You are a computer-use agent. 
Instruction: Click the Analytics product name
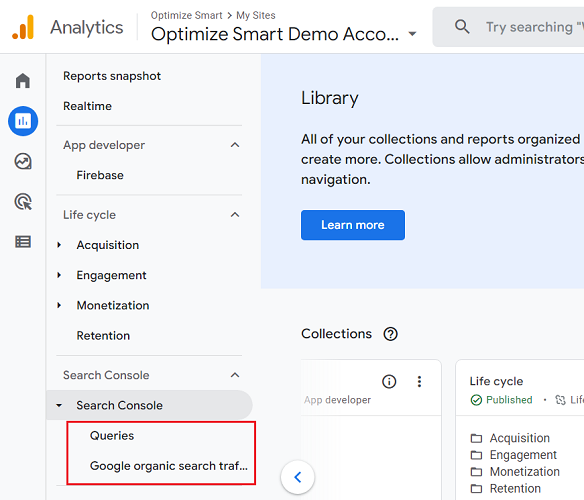pyautogui.click(x=87, y=27)
